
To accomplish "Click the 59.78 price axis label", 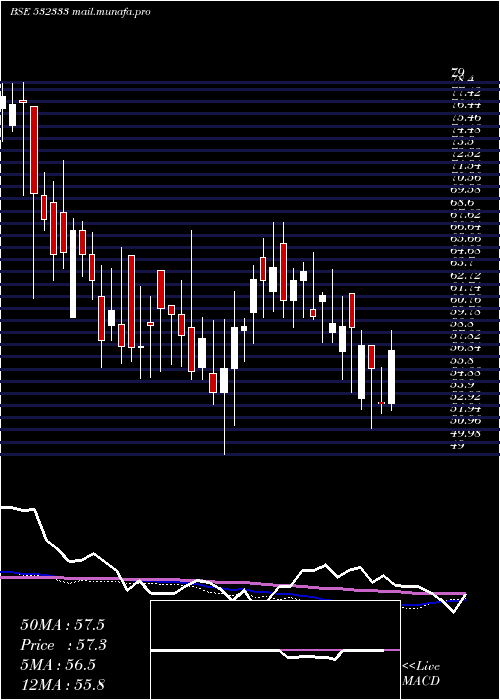I will [466, 312].
